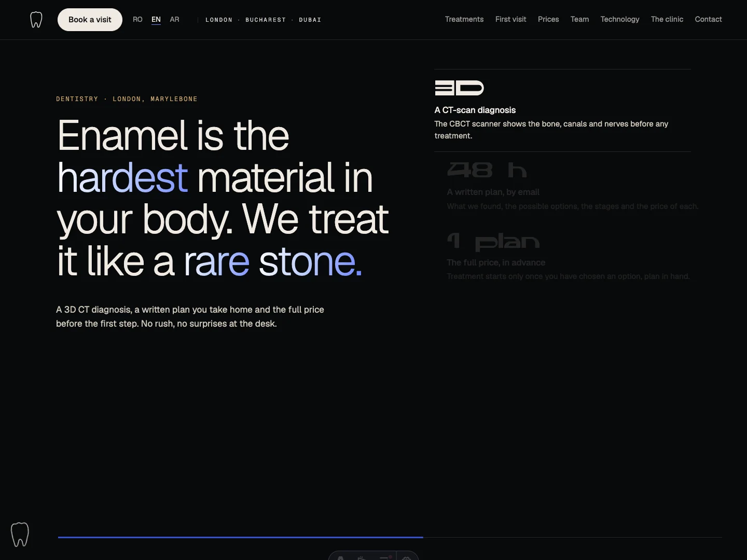Go to Prices in the navigation
This screenshot has height=560, width=747.
pyautogui.click(x=548, y=19)
